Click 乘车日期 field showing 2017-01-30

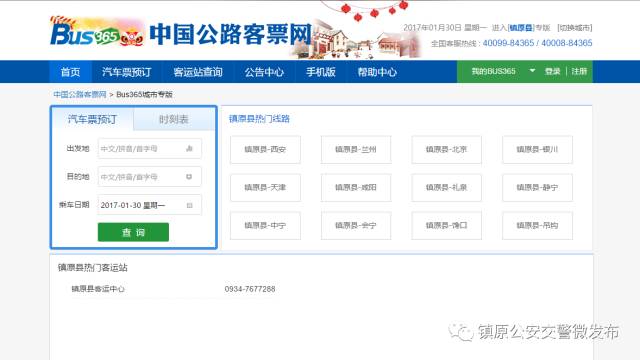tap(149, 205)
